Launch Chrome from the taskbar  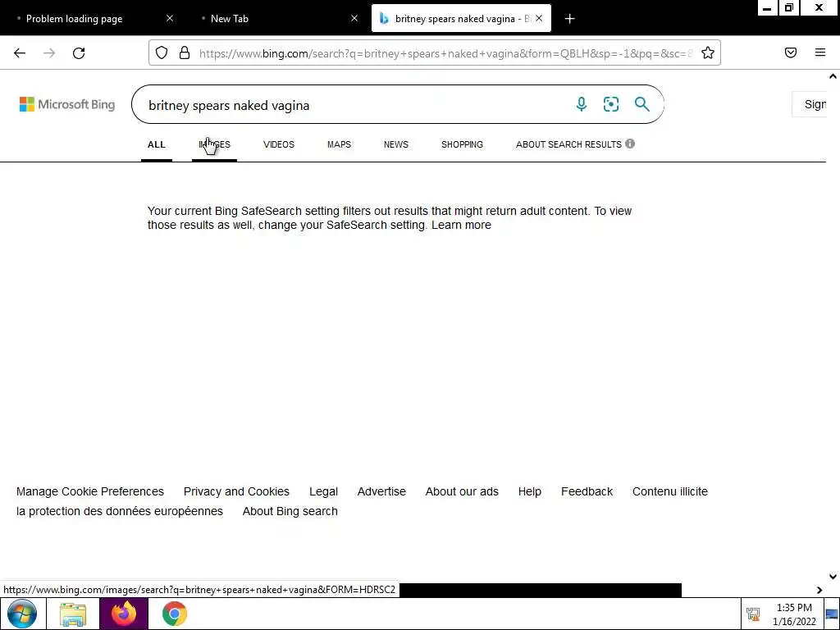[175, 614]
